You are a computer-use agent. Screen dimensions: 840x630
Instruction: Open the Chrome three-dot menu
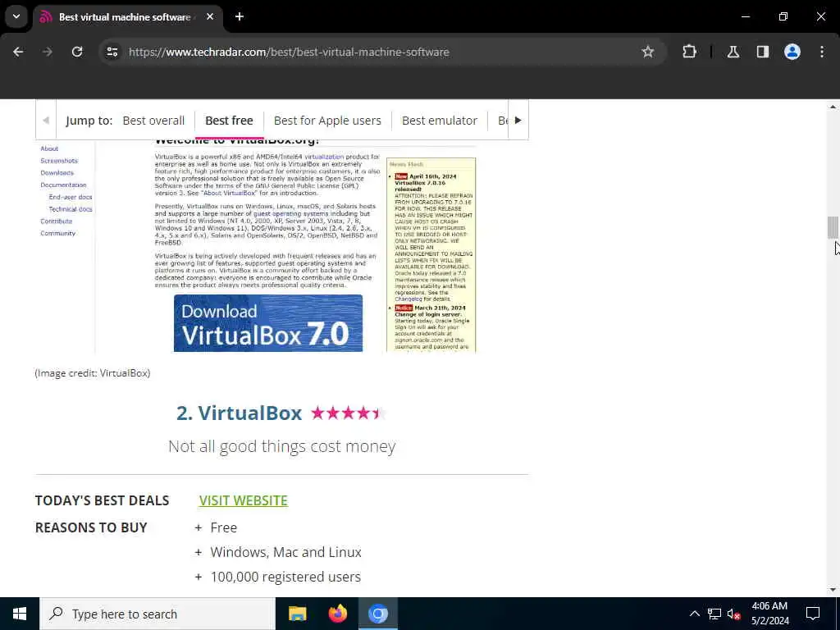click(x=822, y=52)
